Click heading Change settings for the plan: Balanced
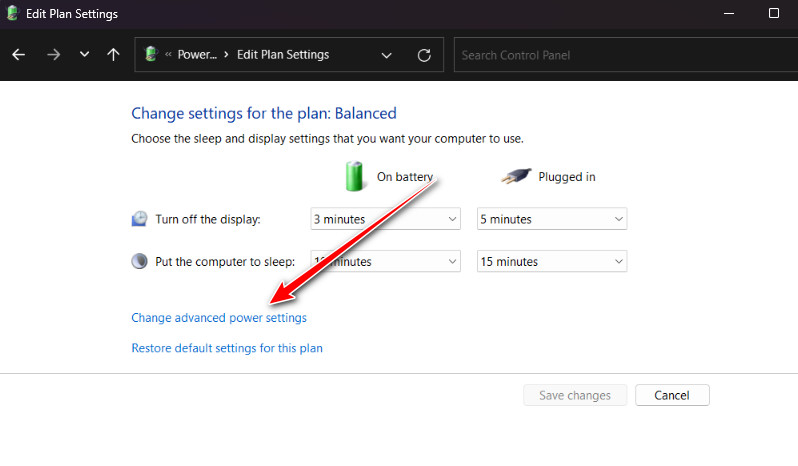 click(264, 113)
